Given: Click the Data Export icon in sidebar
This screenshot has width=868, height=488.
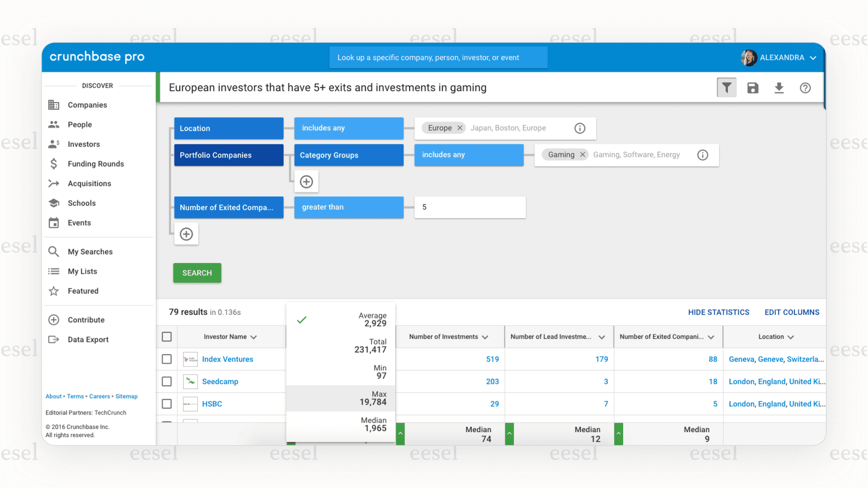Looking at the screenshot, I should (x=54, y=339).
